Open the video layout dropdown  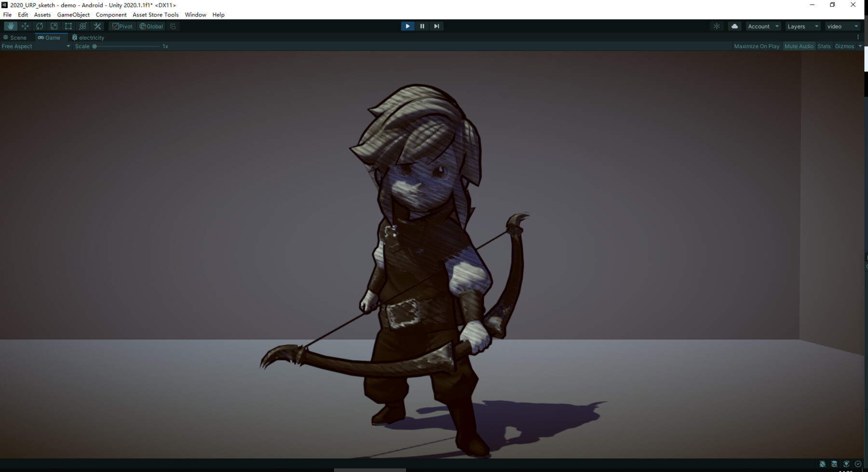pos(842,26)
